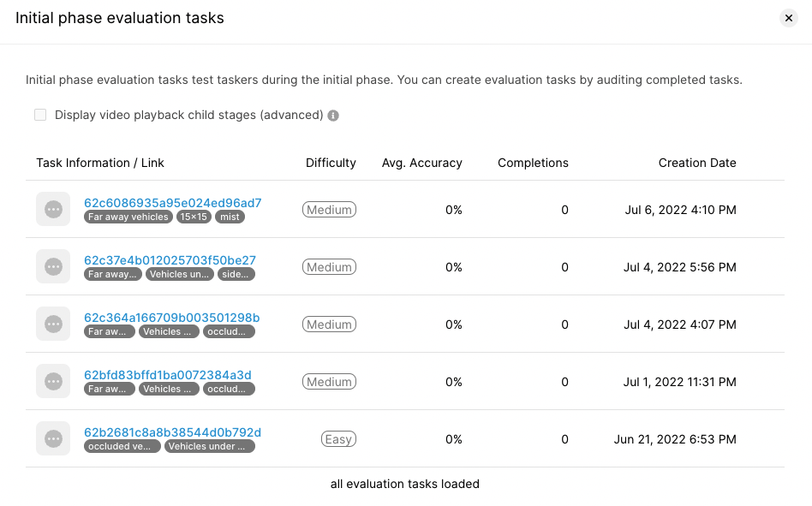Open options menu for task 62bfd83bffd1ba0072384a3d
812x506 pixels.
pyautogui.click(x=53, y=381)
